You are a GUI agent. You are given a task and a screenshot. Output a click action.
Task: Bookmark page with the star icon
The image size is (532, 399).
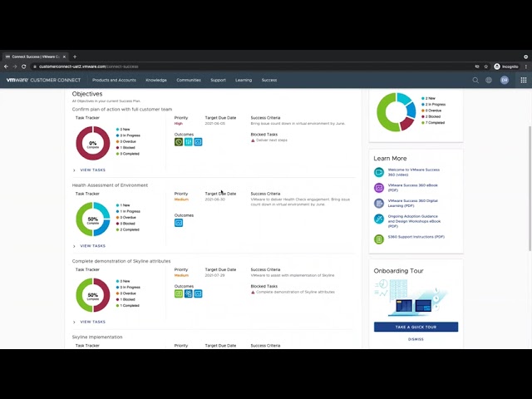click(x=485, y=66)
